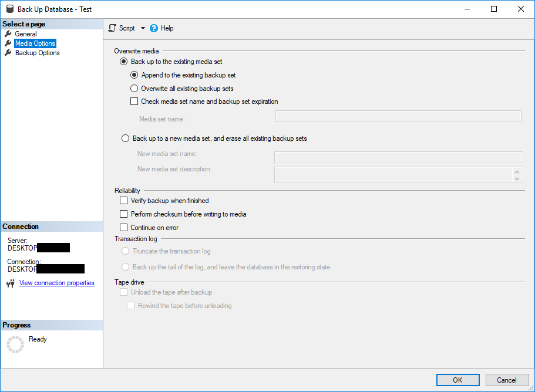Click the database icon in title bar
The height and width of the screenshot is (392, 535).
9,9
